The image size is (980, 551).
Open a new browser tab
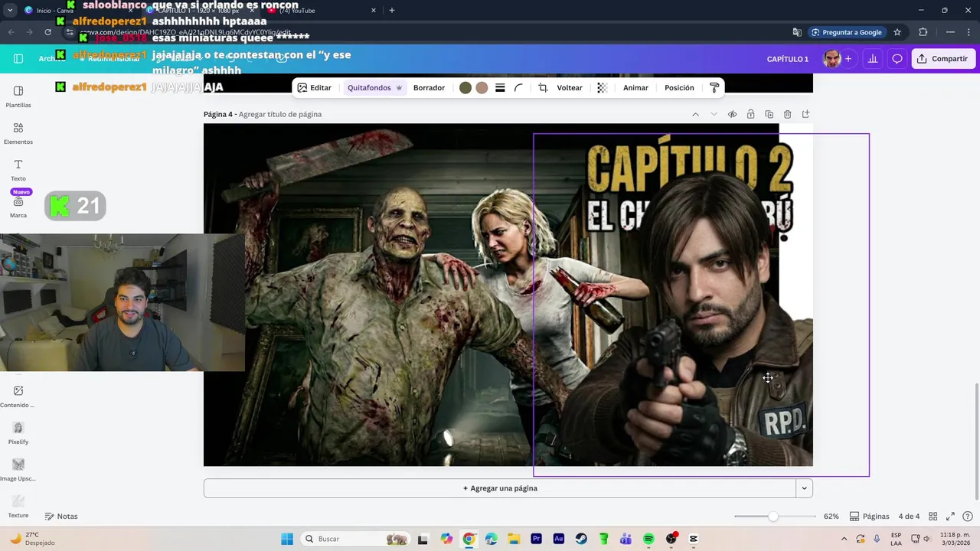392,11
